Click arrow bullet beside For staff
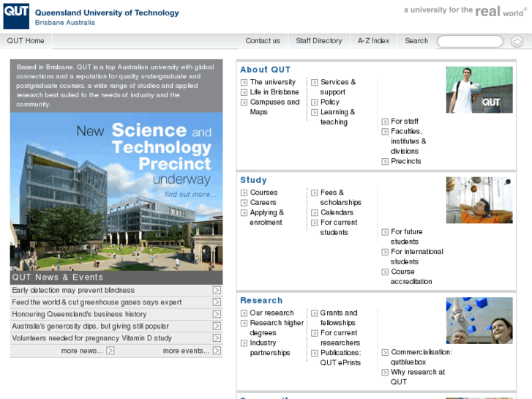Image resolution: width=532 pixels, height=399 pixels. point(385,122)
